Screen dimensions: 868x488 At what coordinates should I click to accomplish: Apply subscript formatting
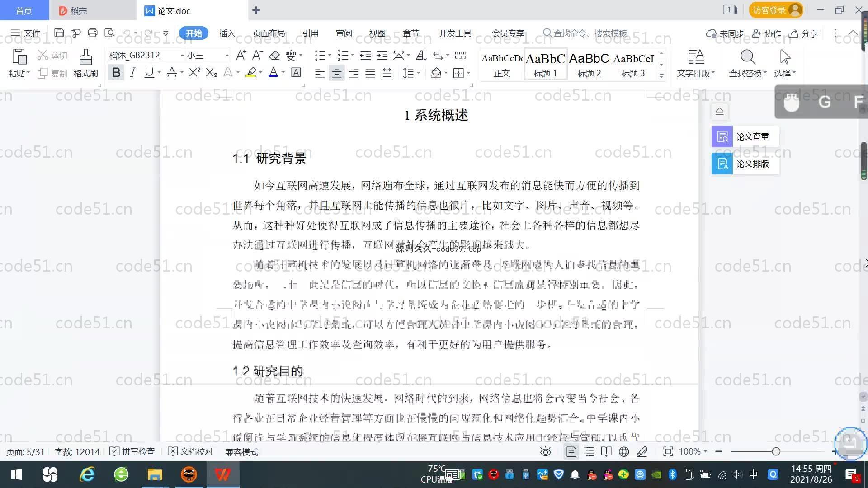pos(212,73)
